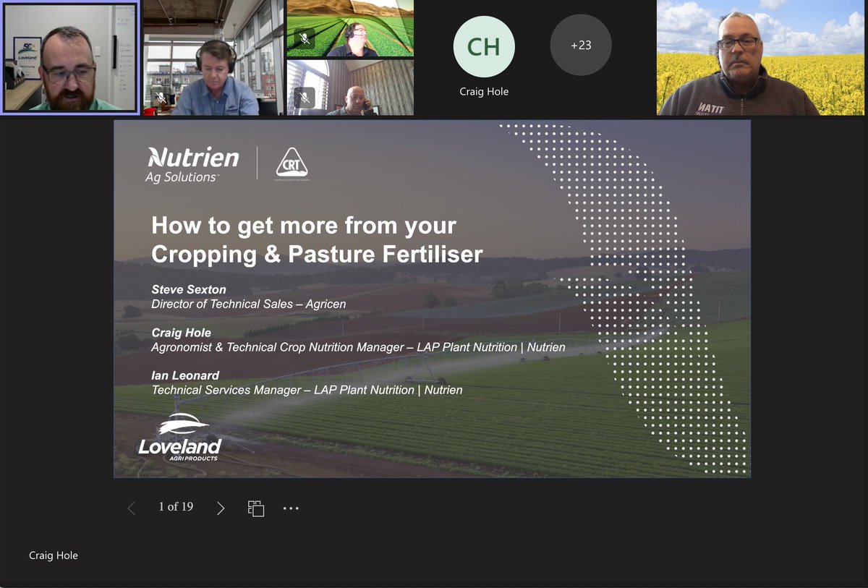
Task: Click the slide counter '1 of 19'
Action: click(176, 507)
